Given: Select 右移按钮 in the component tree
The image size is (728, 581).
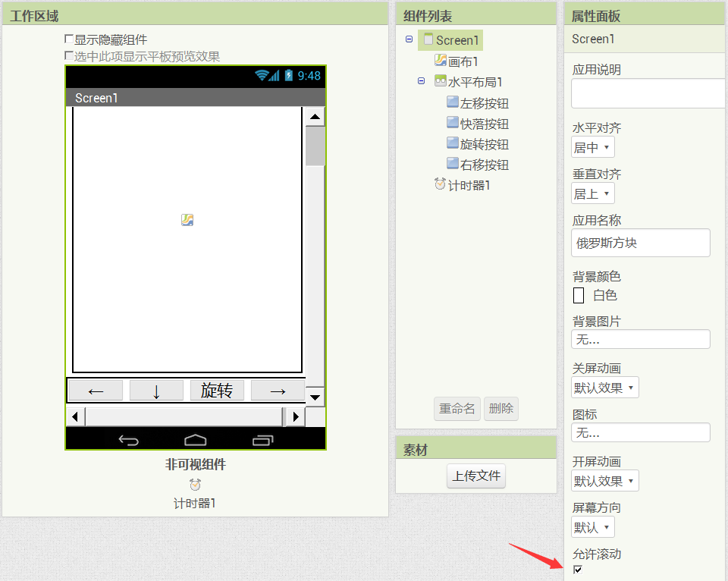Looking at the screenshot, I should coord(484,165).
